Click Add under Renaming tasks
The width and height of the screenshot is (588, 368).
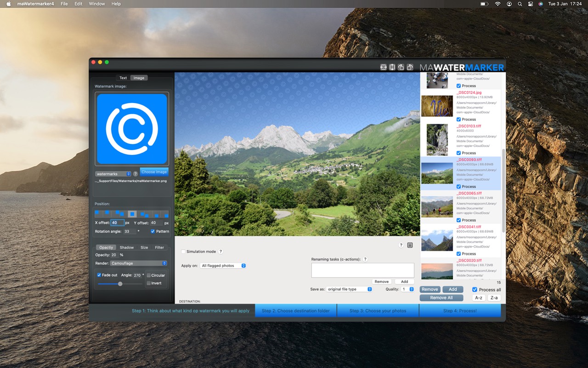coord(404,282)
